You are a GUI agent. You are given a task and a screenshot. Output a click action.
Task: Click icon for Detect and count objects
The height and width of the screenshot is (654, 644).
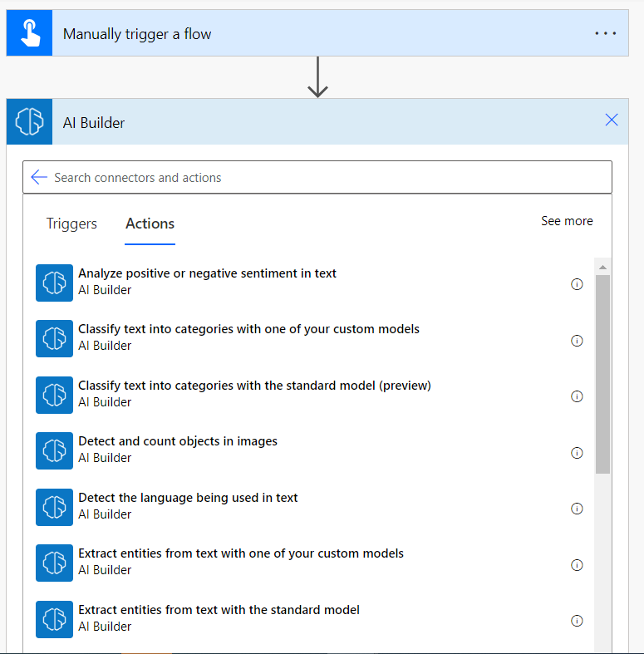click(x=54, y=451)
